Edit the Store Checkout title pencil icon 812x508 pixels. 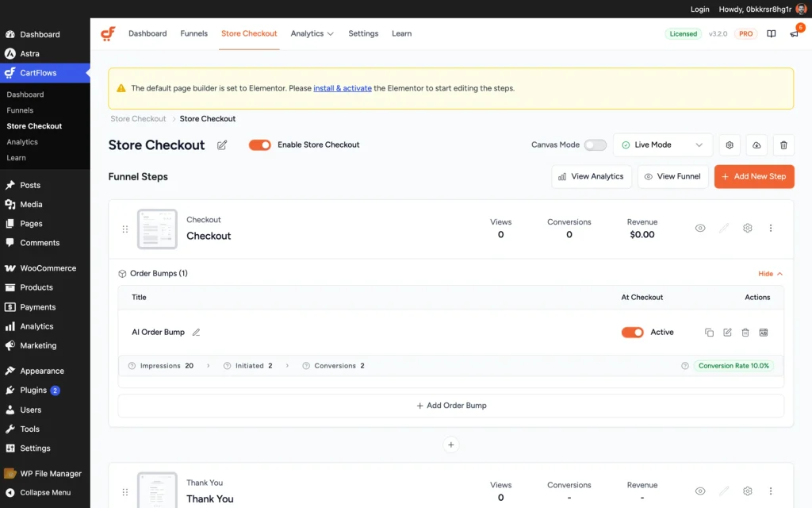(222, 145)
